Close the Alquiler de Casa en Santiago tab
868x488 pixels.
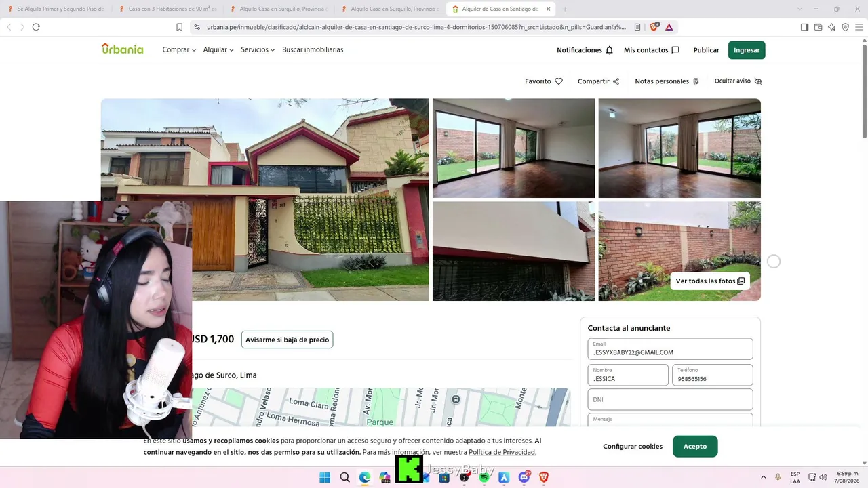pyautogui.click(x=548, y=9)
